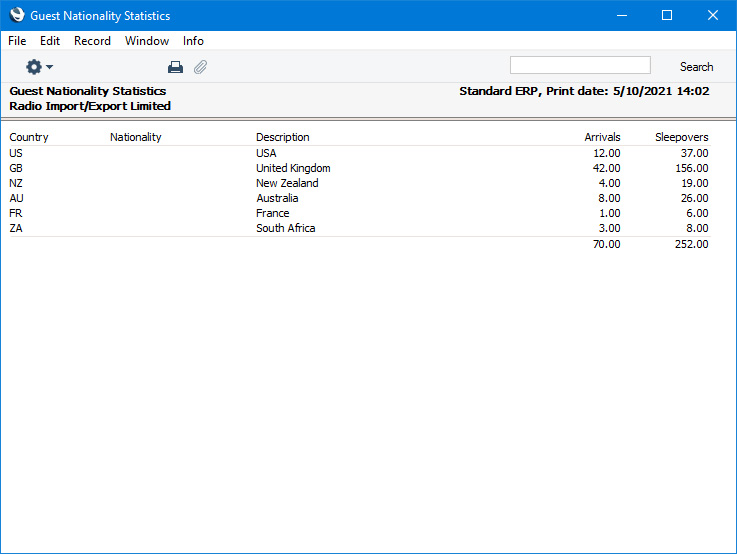Click the South Africa description

286,228
